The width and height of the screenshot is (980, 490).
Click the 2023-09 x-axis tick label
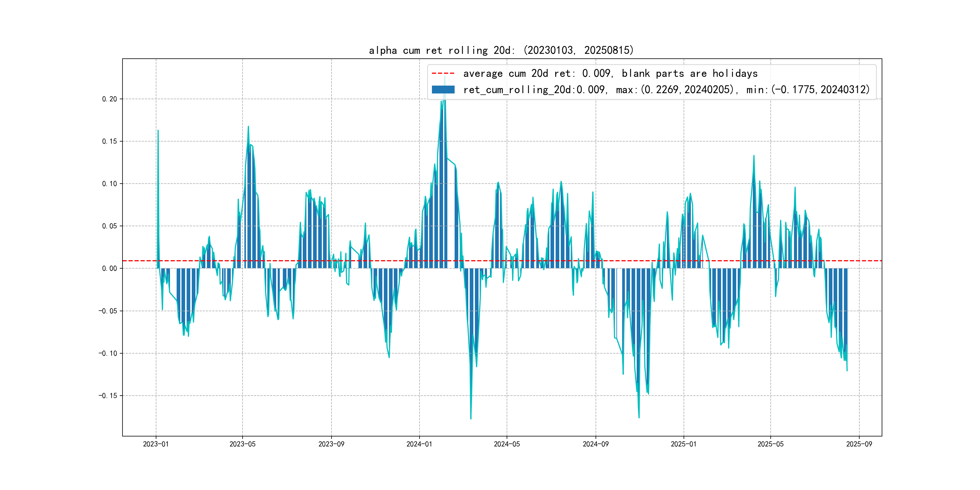point(331,444)
